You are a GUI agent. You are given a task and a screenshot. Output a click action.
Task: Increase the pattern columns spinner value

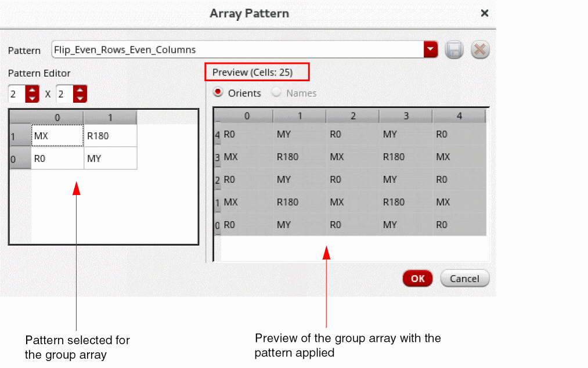pos(80,89)
